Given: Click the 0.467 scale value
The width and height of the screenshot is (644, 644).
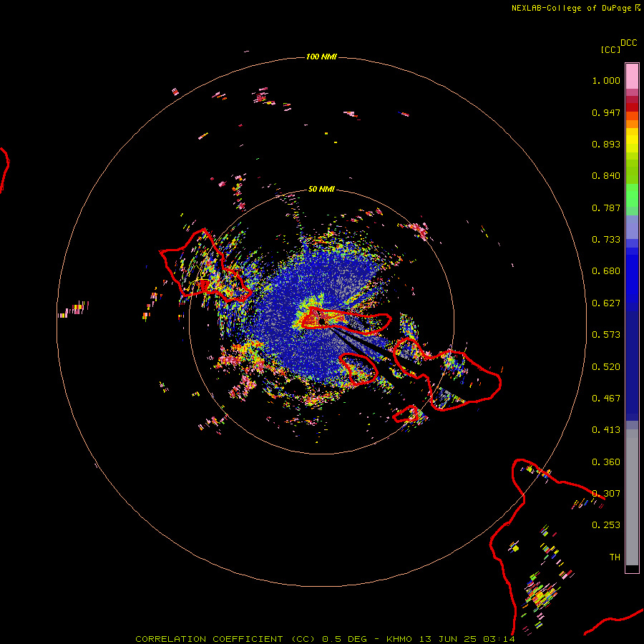Looking at the screenshot, I should [x=606, y=399].
